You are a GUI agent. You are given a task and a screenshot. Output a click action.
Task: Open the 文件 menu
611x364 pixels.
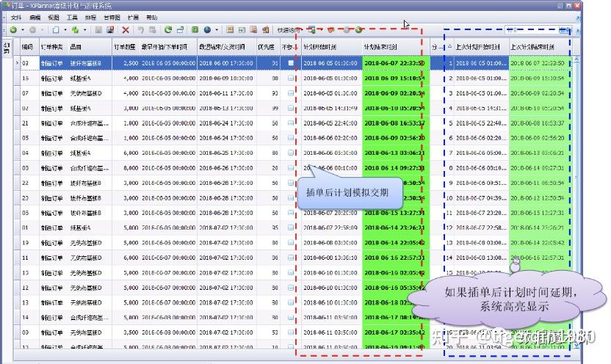[16, 17]
